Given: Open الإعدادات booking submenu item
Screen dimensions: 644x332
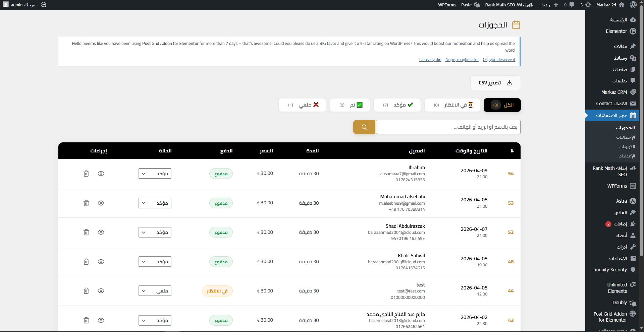Looking at the screenshot, I should (x=627, y=156).
